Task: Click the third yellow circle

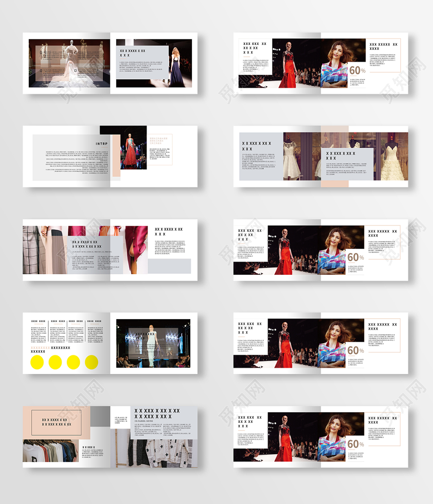Action: pyautogui.click(x=74, y=362)
